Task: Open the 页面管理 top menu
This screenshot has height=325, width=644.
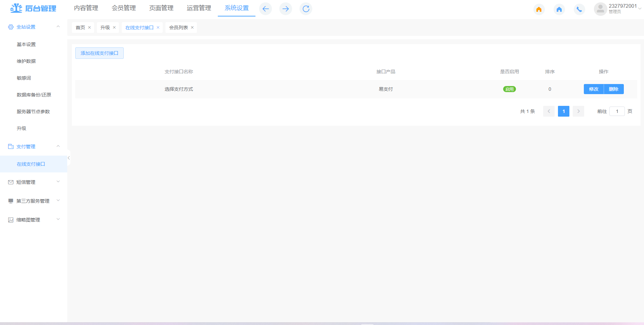Action: tap(161, 8)
